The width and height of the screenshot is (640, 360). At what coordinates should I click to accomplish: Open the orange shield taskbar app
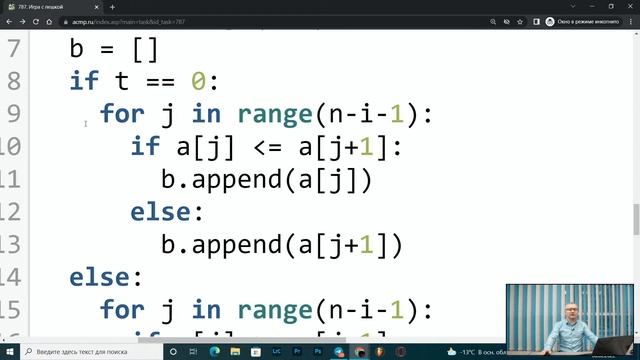pos(380,351)
